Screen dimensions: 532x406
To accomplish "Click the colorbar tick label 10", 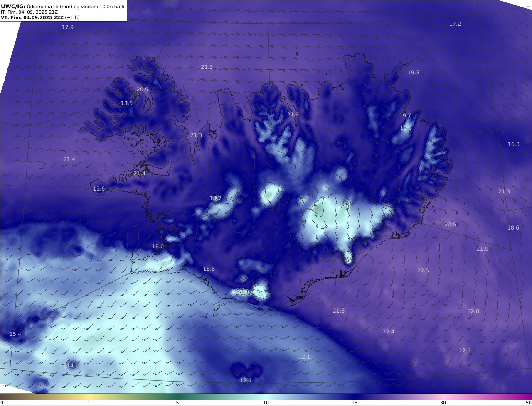I will [266, 403].
